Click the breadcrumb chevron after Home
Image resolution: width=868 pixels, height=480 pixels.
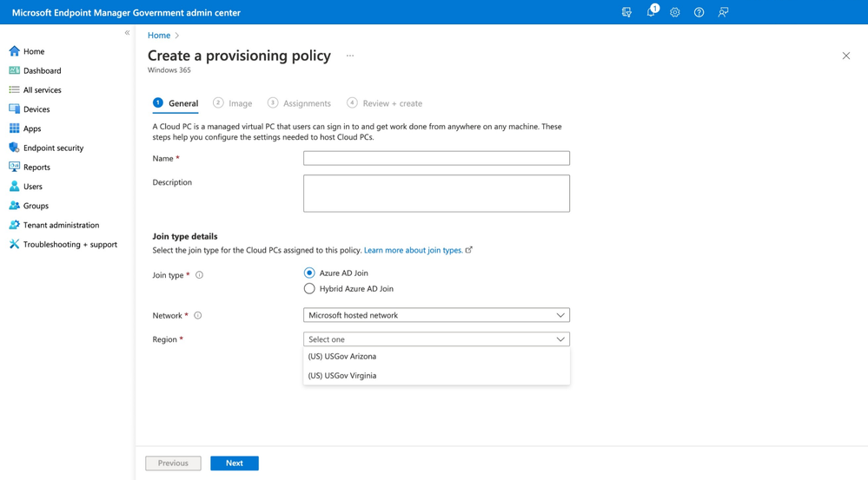pos(177,36)
